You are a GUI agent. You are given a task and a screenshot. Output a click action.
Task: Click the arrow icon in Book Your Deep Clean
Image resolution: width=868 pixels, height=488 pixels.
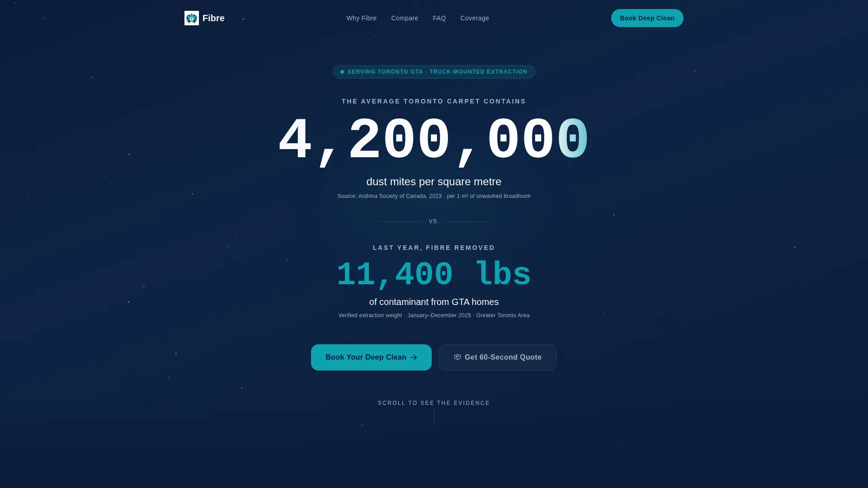pos(414,357)
